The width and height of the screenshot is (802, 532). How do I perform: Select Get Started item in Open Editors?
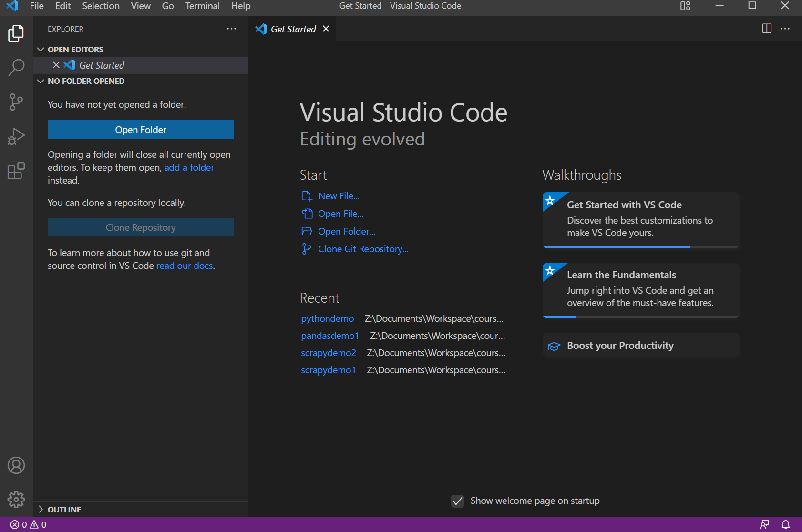(x=141, y=65)
